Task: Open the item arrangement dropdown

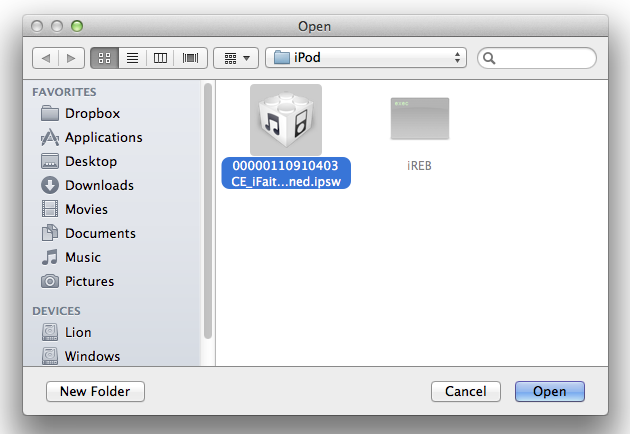Action: point(236,58)
